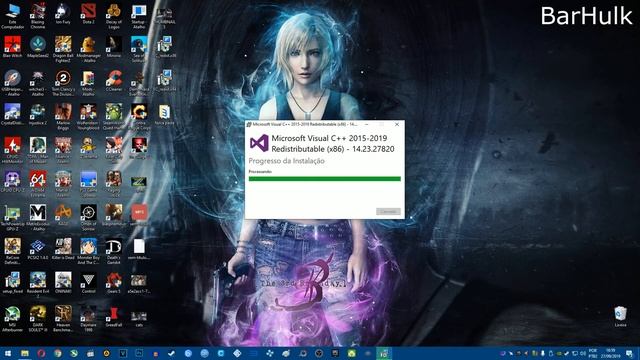Open the Wolfenstein Youngblood shortcut
Screen dimensions: 640x360
pyautogui.click(x=88, y=117)
